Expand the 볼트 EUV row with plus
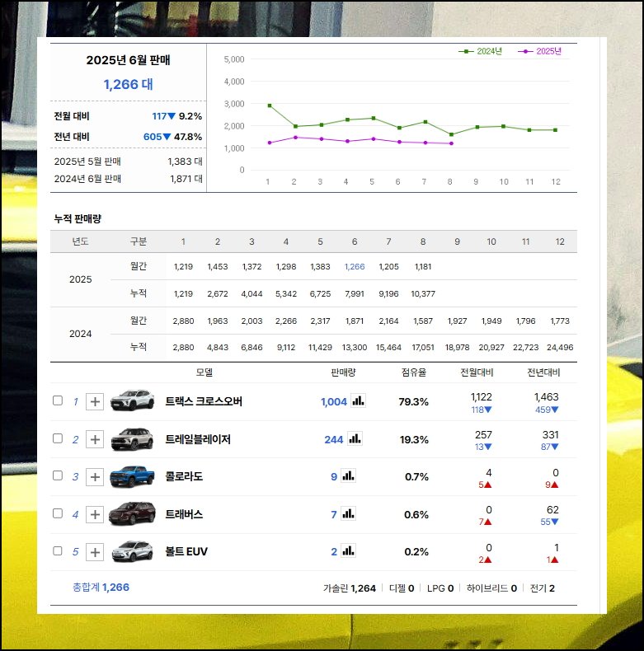644x651 pixels. (95, 552)
